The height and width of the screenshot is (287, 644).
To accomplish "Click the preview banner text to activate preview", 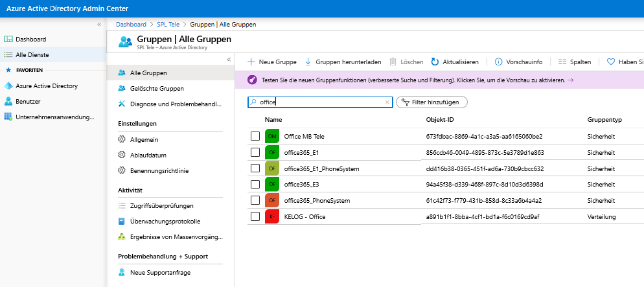I will [x=413, y=80].
